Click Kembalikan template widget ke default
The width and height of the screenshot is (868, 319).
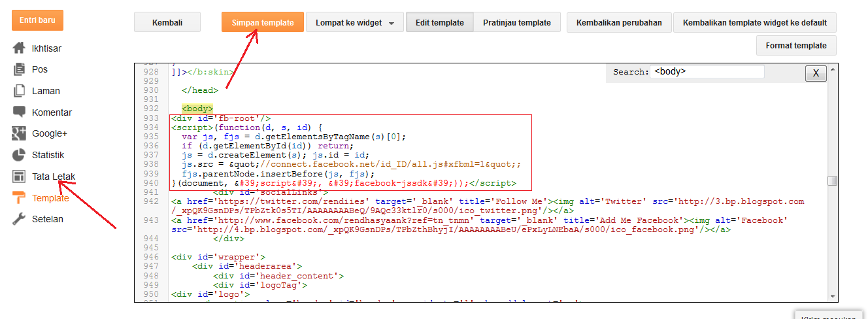(755, 22)
